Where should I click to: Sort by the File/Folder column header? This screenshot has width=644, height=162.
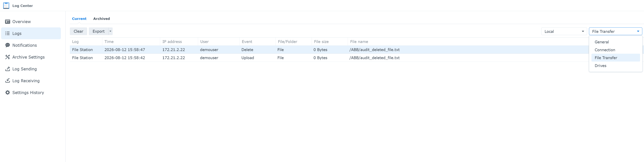(294, 42)
